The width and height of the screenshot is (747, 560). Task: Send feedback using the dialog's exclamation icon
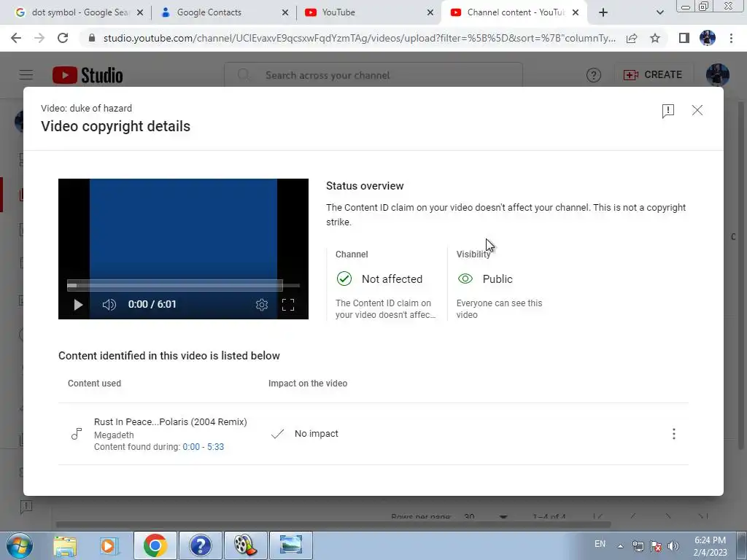point(668,111)
